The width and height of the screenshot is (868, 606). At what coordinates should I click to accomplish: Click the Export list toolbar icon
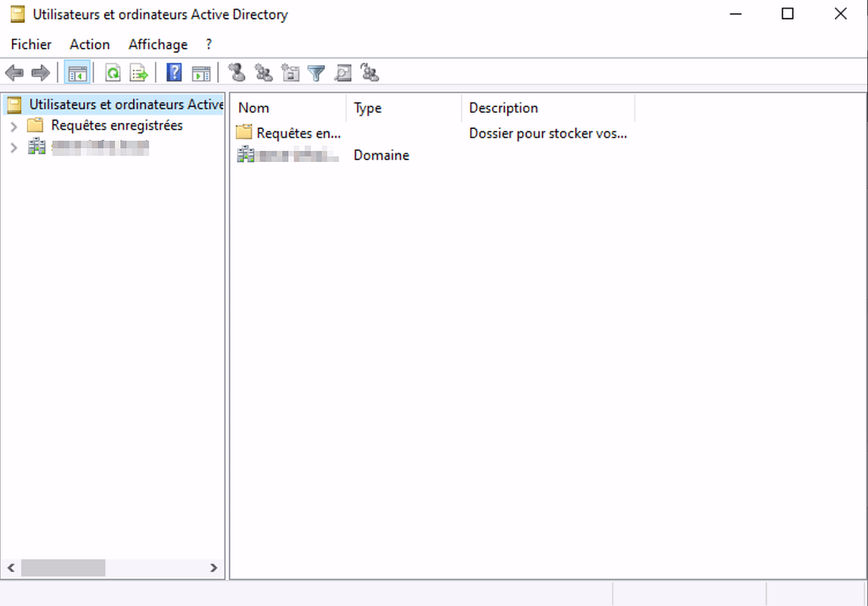pos(139,74)
